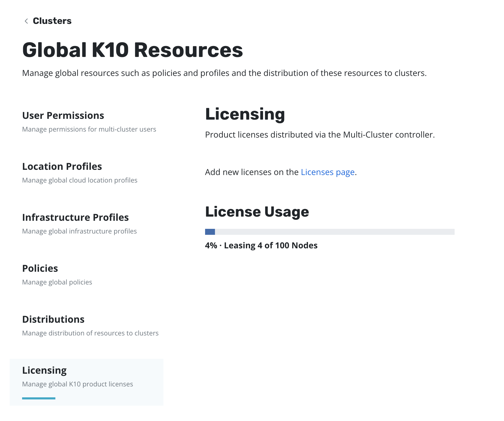The height and width of the screenshot is (421, 504).
Task: Click the Manage global cloud location profiles subtitle
Action: 80,180
